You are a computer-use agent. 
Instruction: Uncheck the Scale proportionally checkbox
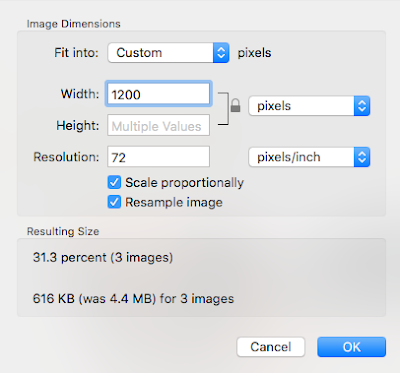[x=114, y=182]
